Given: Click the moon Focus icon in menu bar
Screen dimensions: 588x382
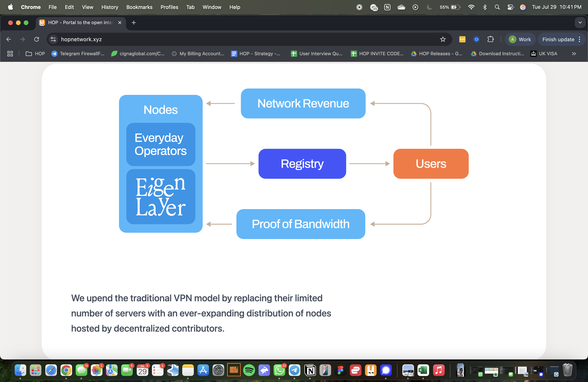Looking at the screenshot, I should tap(429, 7).
